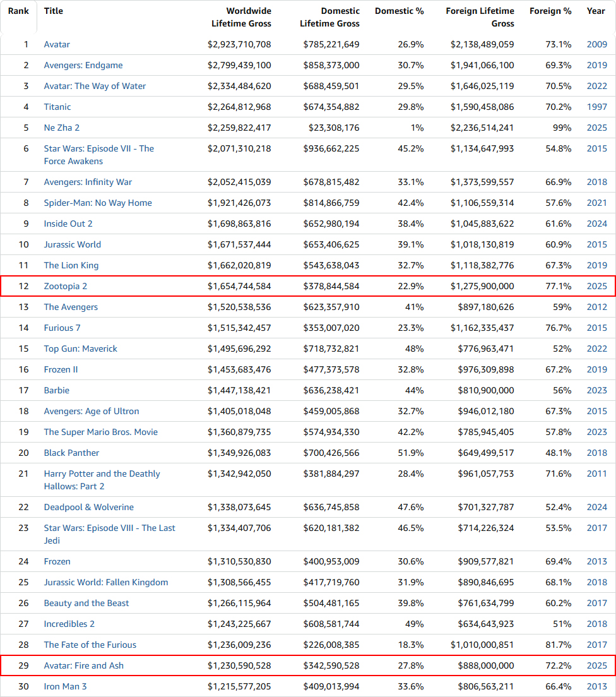616x697 pixels.
Task: Sort by Worldwide Lifetime Gross header
Action: 241,17
